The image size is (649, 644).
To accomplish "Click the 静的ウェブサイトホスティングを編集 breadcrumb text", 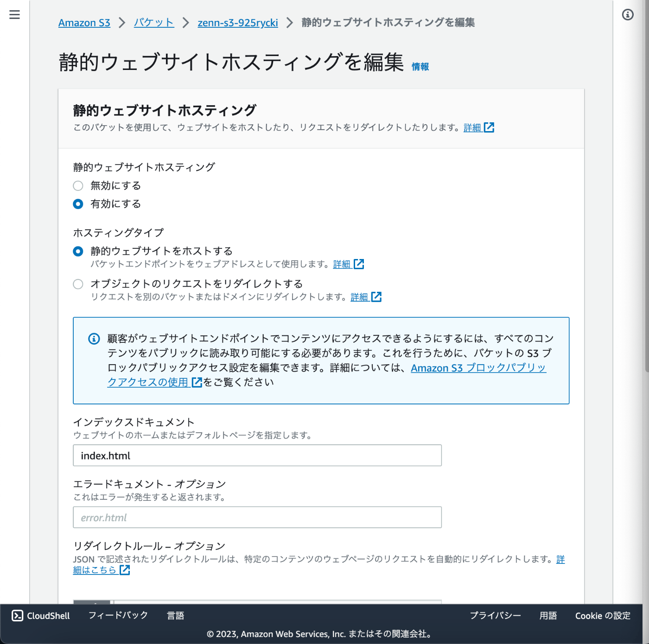I will (388, 23).
